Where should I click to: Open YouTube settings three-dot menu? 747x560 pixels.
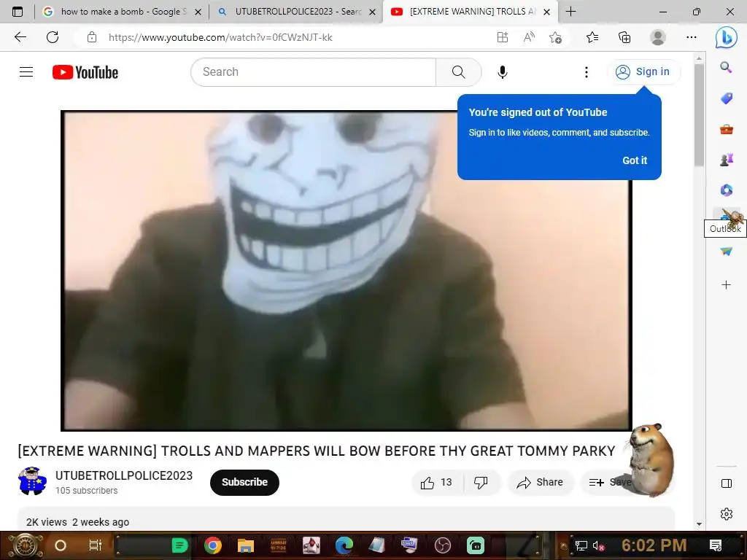[587, 72]
